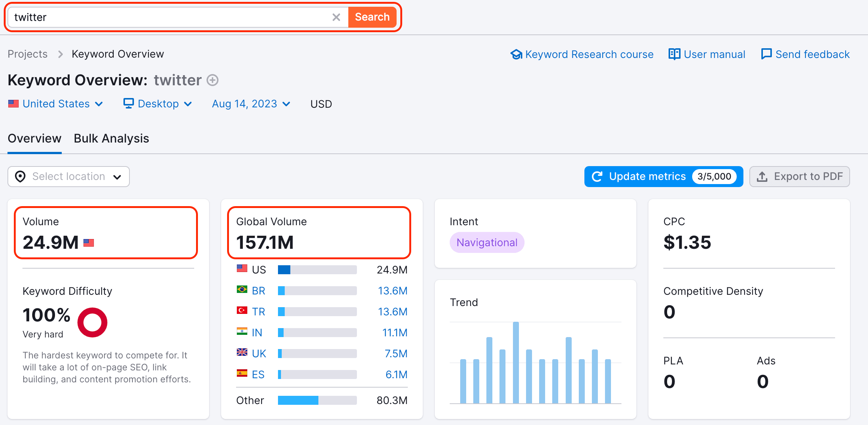
Task: Click the 7.5M volume for UK
Action: pyautogui.click(x=396, y=354)
